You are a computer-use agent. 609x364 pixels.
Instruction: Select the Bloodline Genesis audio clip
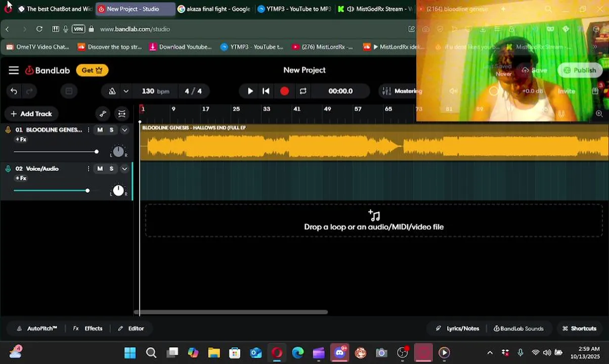(374, 143)
